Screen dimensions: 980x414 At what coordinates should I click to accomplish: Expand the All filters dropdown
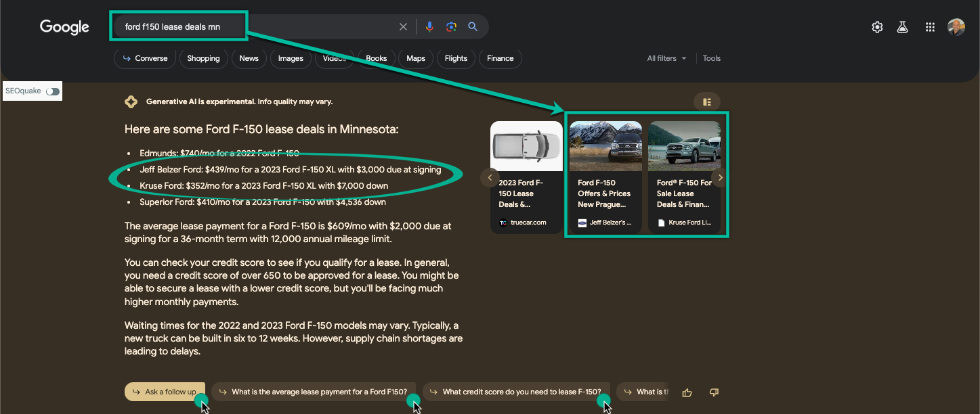(666, 58)
